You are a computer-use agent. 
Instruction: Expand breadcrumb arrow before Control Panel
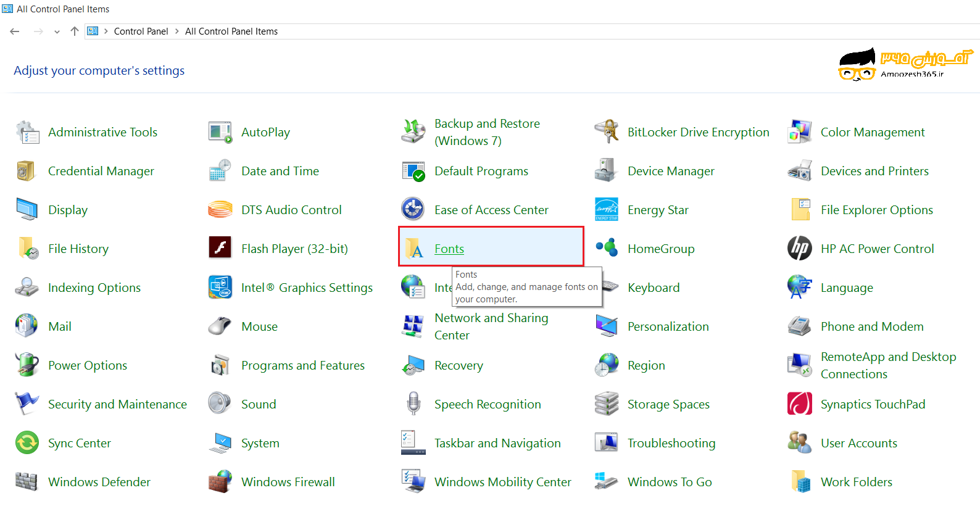click(106, 31)
